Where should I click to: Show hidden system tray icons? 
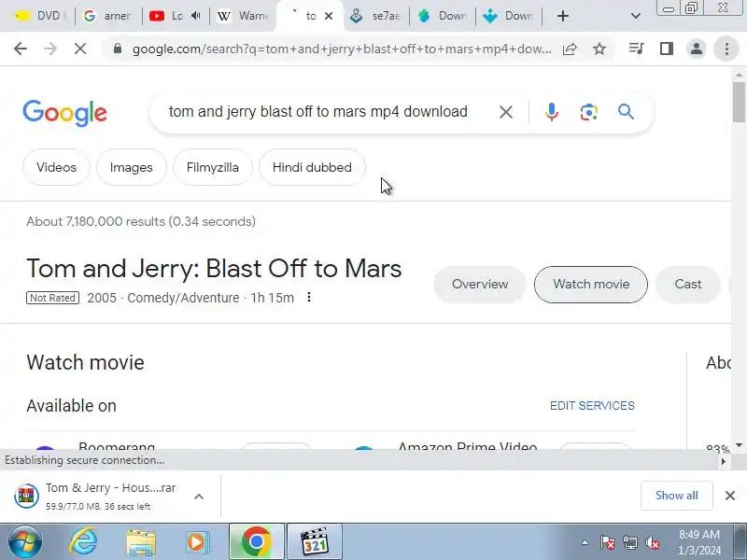[x=585, y=542]
